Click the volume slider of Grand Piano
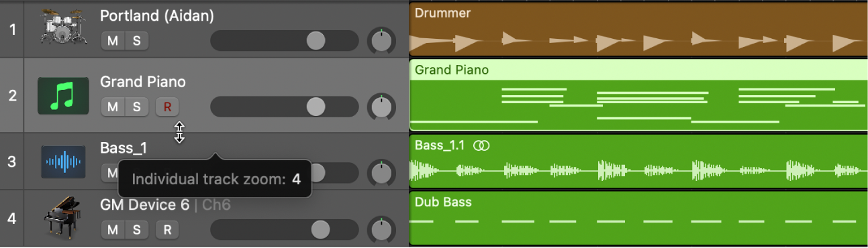The height and width of the screenshot is (248, 868). click(285, 107)
